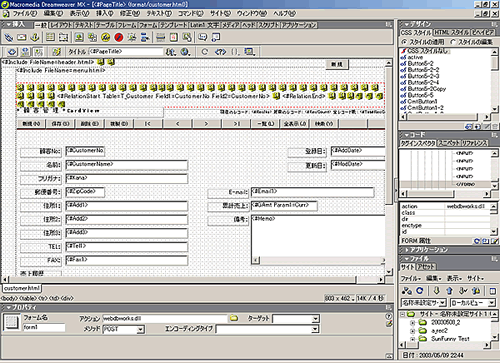Switch to the アセット tab
This screenshot has width=500, height=363.
click(x=426, y=267)
